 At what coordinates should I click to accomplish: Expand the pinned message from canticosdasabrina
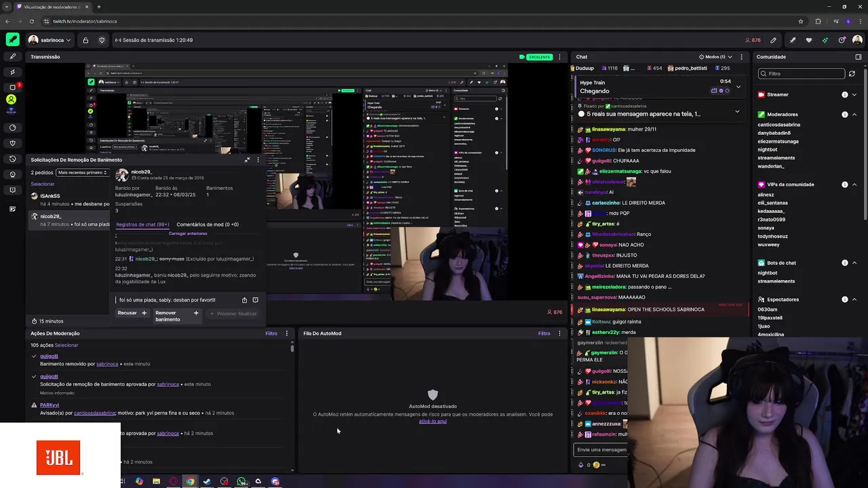point(737,111)
